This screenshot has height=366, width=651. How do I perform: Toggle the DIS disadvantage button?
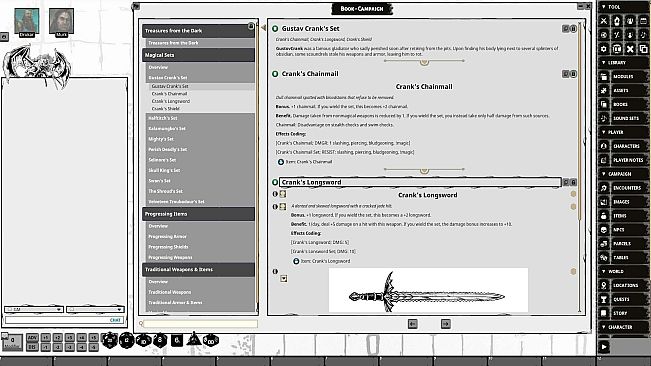pos(32,347)
